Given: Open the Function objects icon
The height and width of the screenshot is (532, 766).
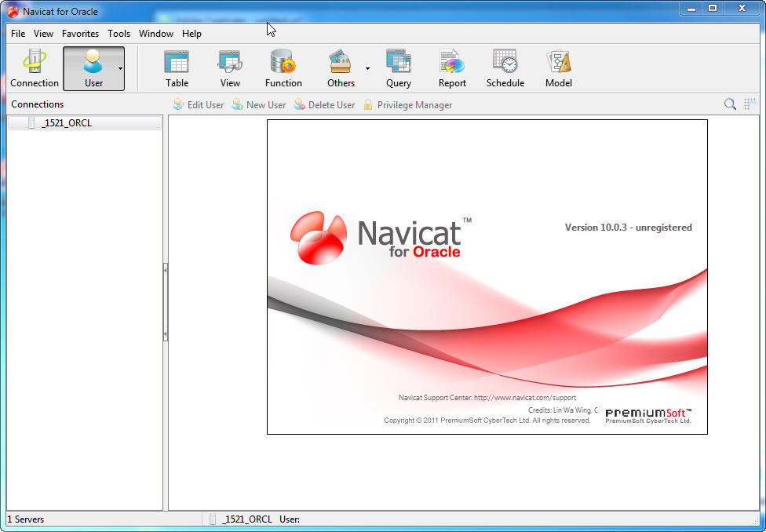Looking at the screenshot, I should click(283, 68).
